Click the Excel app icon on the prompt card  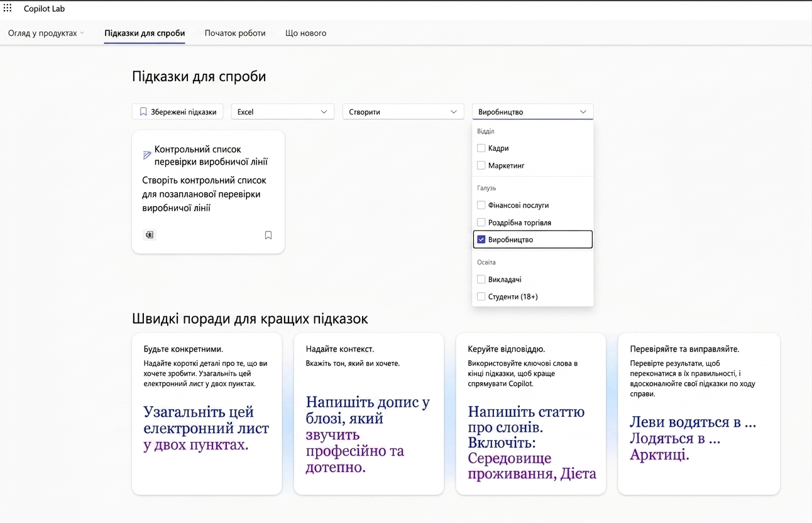tap(150, 235)
